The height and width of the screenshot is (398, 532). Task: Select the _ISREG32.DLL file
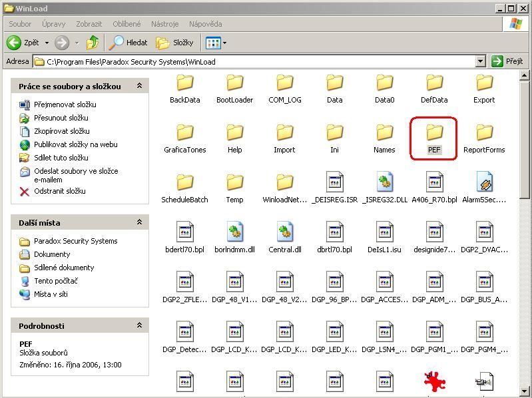pos(384,182)
